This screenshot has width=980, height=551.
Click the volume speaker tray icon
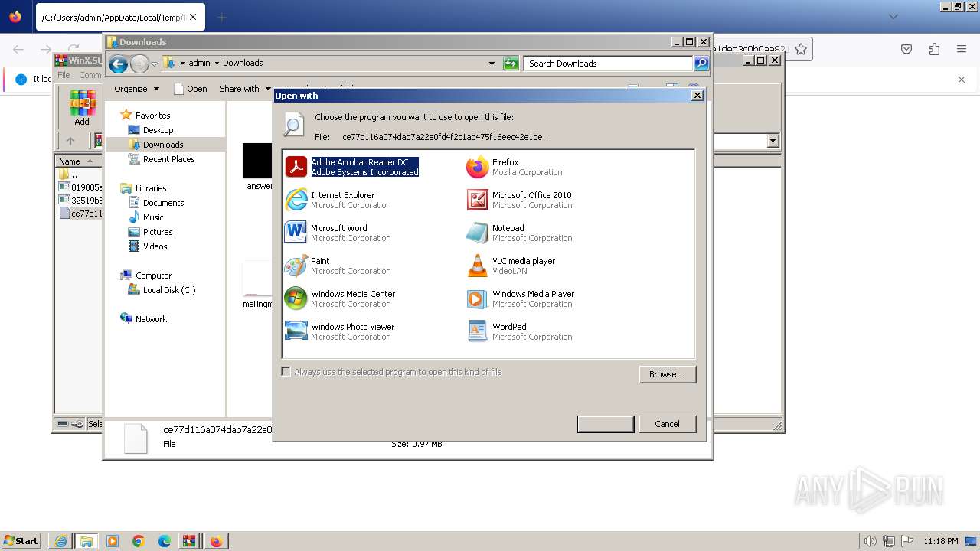(x=869, y=541)
